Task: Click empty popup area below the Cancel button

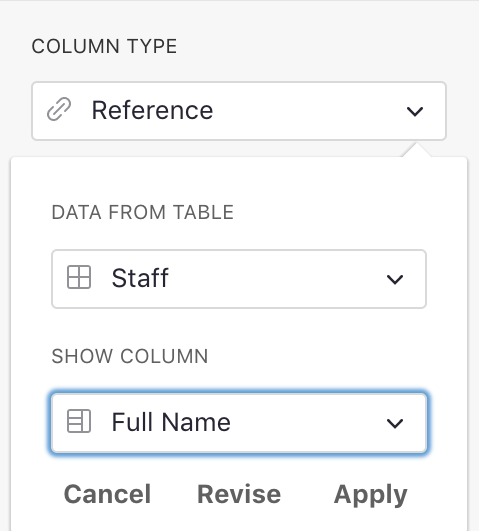Action: tap(107, 520)
